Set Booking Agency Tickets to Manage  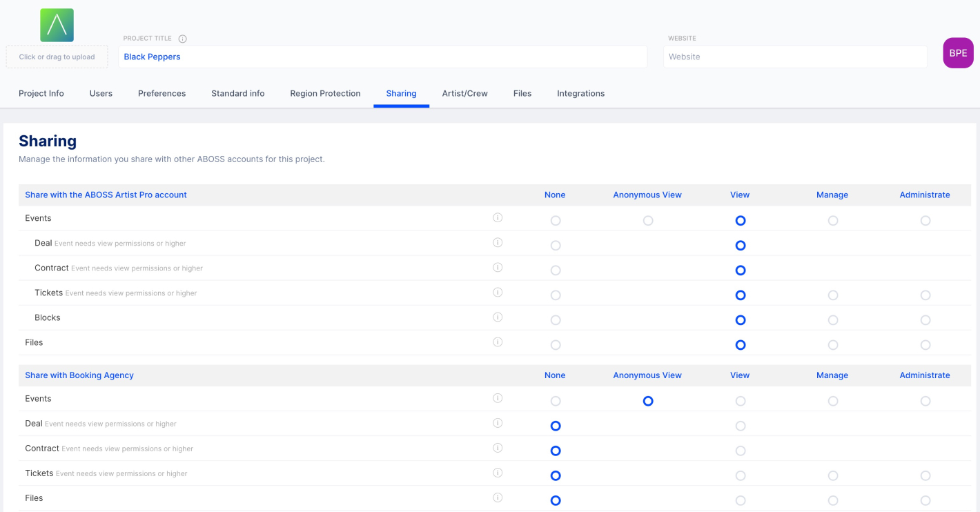(x=832, y=476)
